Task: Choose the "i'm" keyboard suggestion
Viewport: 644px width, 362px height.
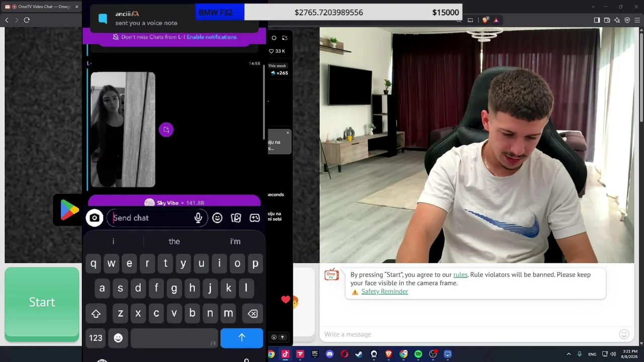Action: pyautogui.click(x=235, y=241)
